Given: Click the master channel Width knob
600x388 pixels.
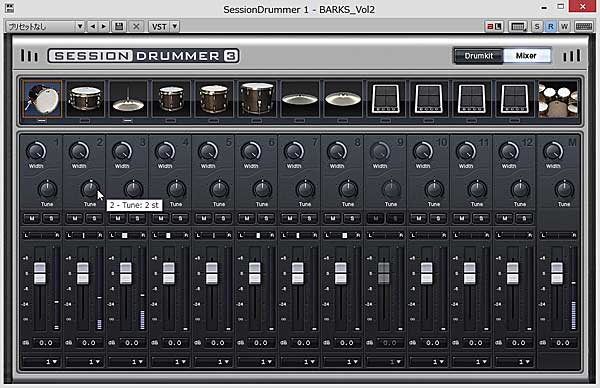Looking at the screenshot, I should click(553, 152).
